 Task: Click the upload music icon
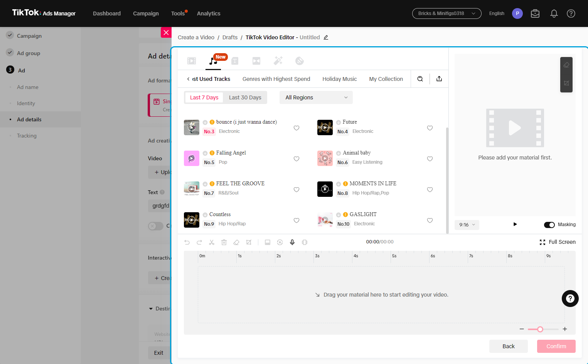439,79
